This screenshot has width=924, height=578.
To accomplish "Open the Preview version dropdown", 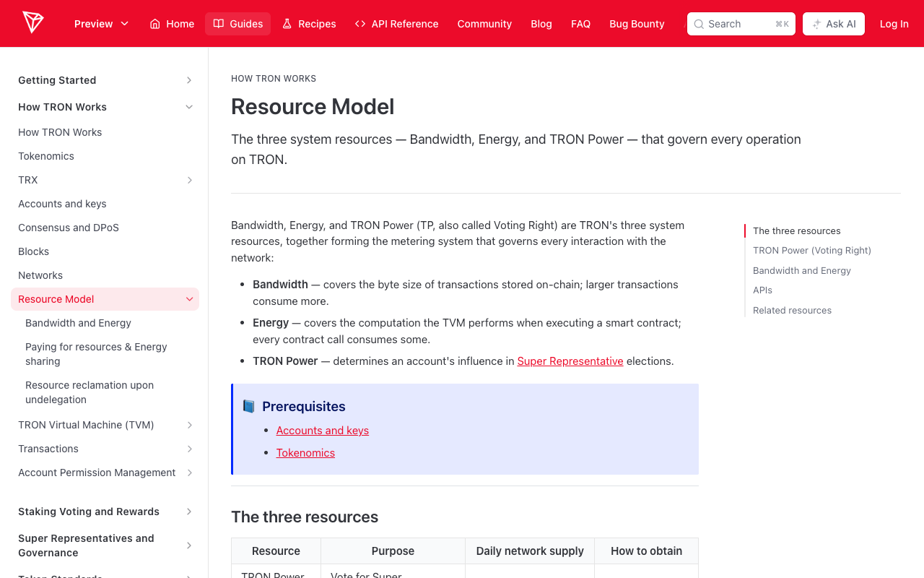I will [x=102, y=24].
